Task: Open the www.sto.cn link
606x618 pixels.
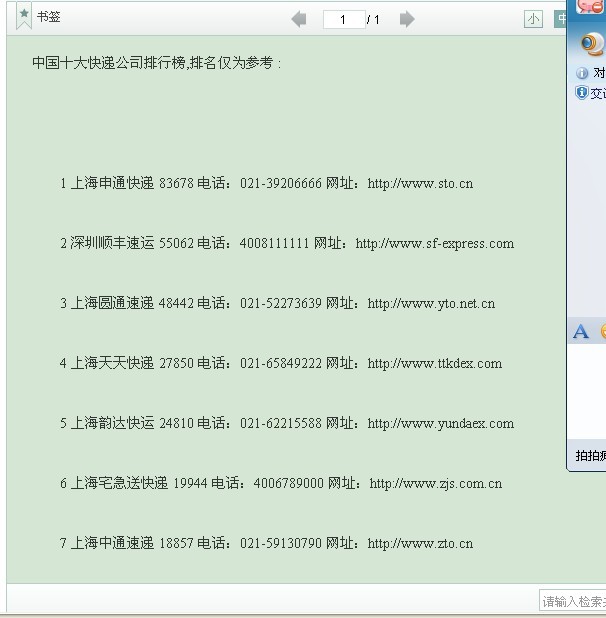Action: (420, 184)
